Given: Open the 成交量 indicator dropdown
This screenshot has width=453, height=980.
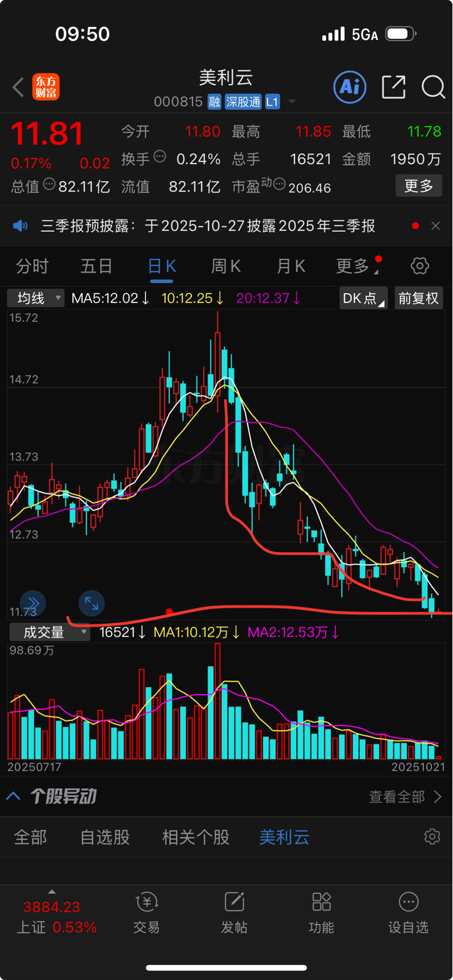Looking at the screenshot, I should pyautogui.click(x=49, y=633).
